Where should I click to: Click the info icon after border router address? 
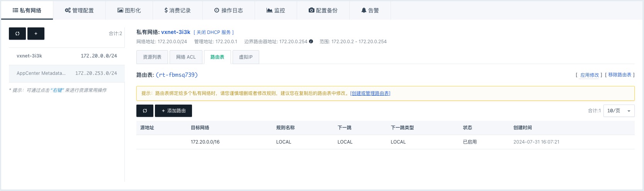click(x=311, y=41)
